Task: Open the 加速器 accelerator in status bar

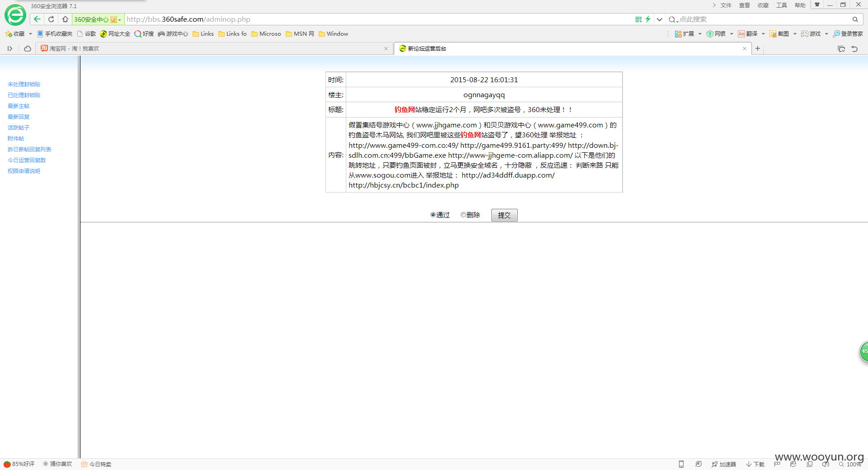Action: [x=724, y=464]
